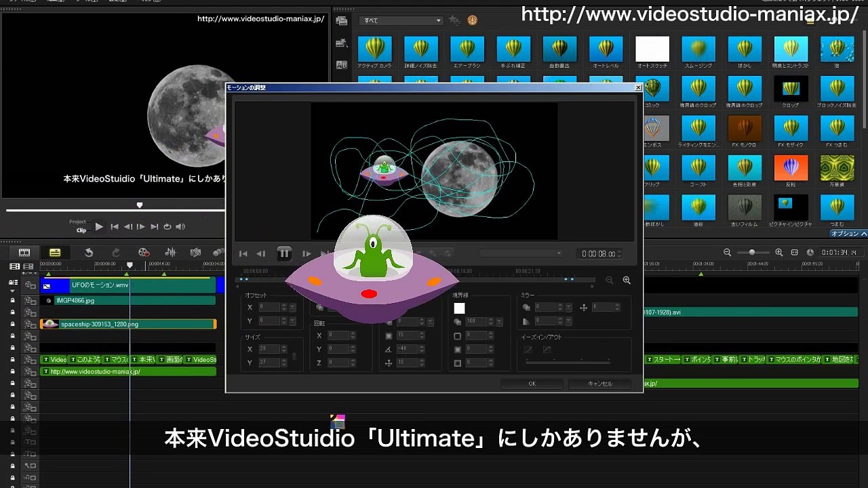Jump to start in main preview player
Viewport: 868px width, 488px height.
click(x=115, y=227)
